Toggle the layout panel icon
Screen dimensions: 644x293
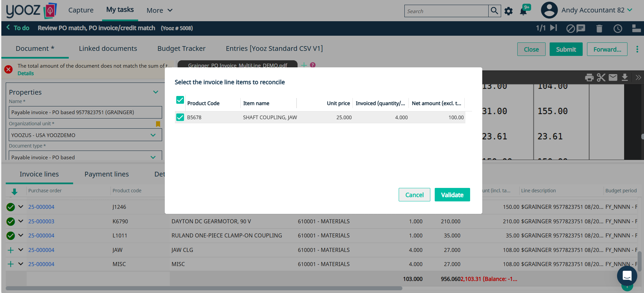tap(636, 29)
